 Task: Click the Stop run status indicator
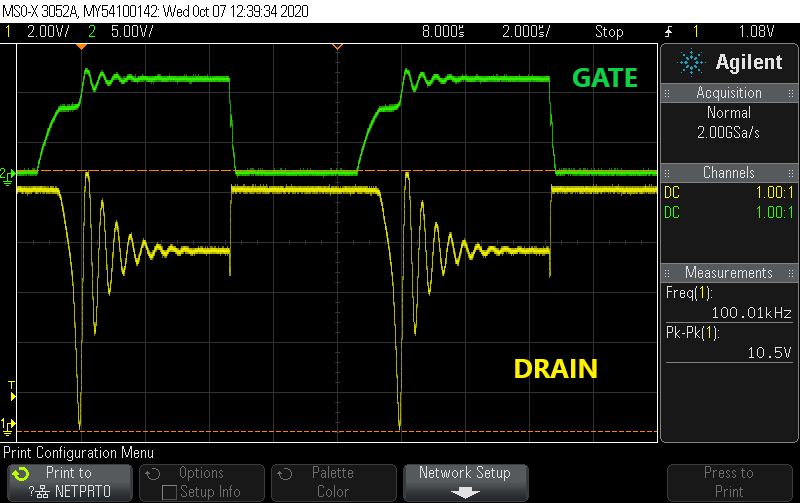(609, 32)
